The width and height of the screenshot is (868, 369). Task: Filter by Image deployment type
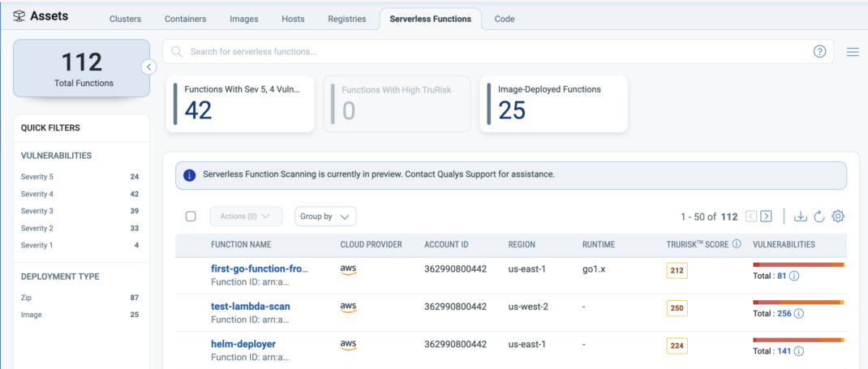pyautogui.click(x=79, y=315)
